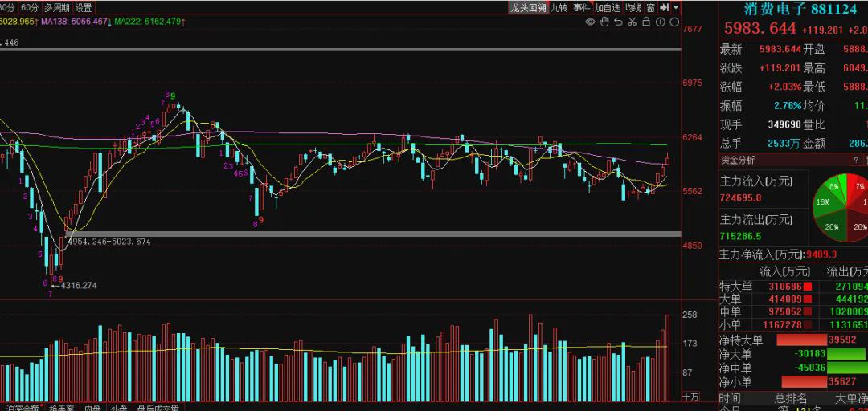This screenshot has height=411, width=868.
Task: Click the 净中单 value -45036
Action: (x=810, y=368)
